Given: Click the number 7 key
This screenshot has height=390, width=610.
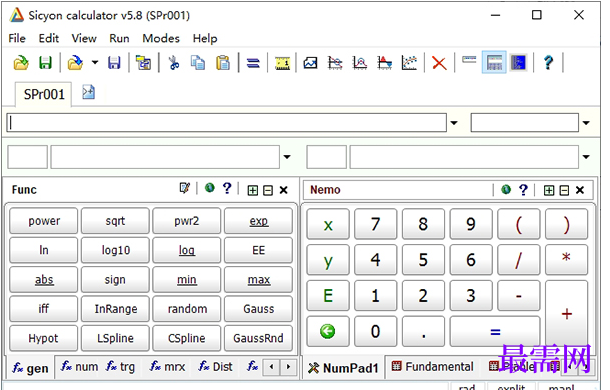Looking at the screenshot, I should tap(375, 224).
